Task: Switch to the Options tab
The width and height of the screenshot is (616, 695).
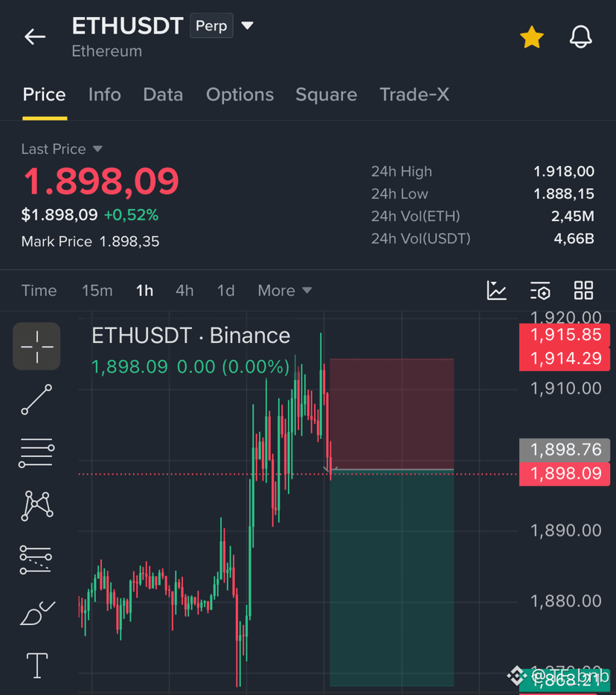Action: 240,95
